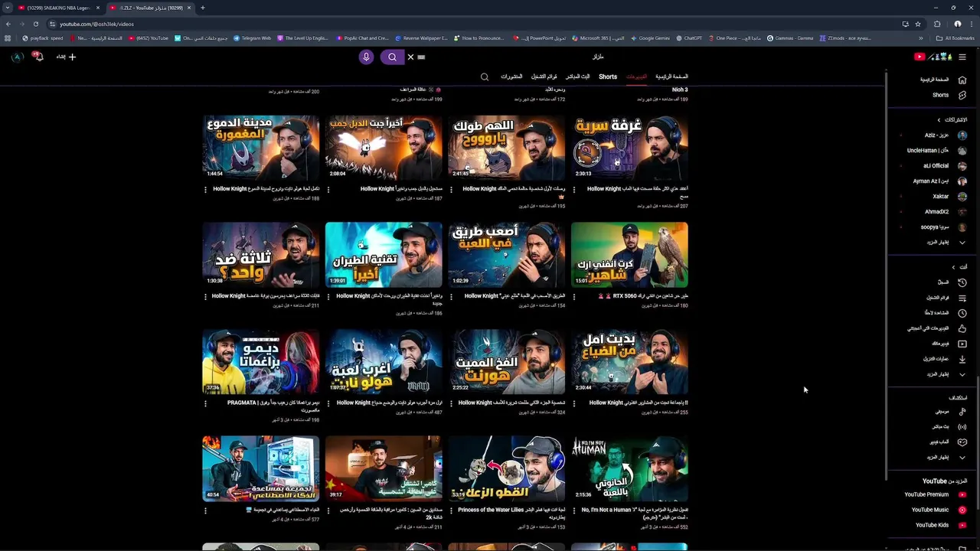Open the Ayman Az subscription channel
Viewport: 980px width, 551px height.
click(934, 181)
